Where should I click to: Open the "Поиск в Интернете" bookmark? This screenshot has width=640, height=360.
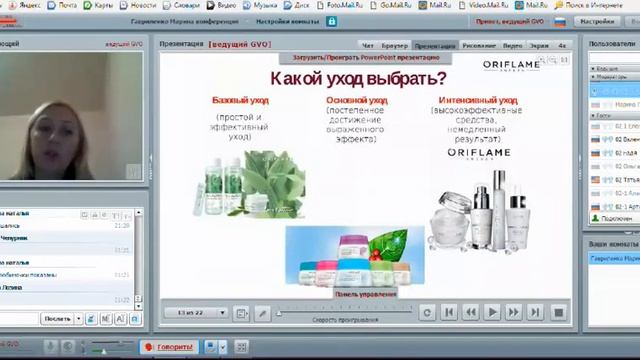[589, 6]
